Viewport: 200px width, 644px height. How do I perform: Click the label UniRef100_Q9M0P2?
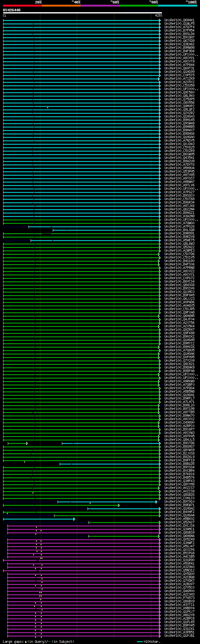pyautogui.click(x=179, y=106)
